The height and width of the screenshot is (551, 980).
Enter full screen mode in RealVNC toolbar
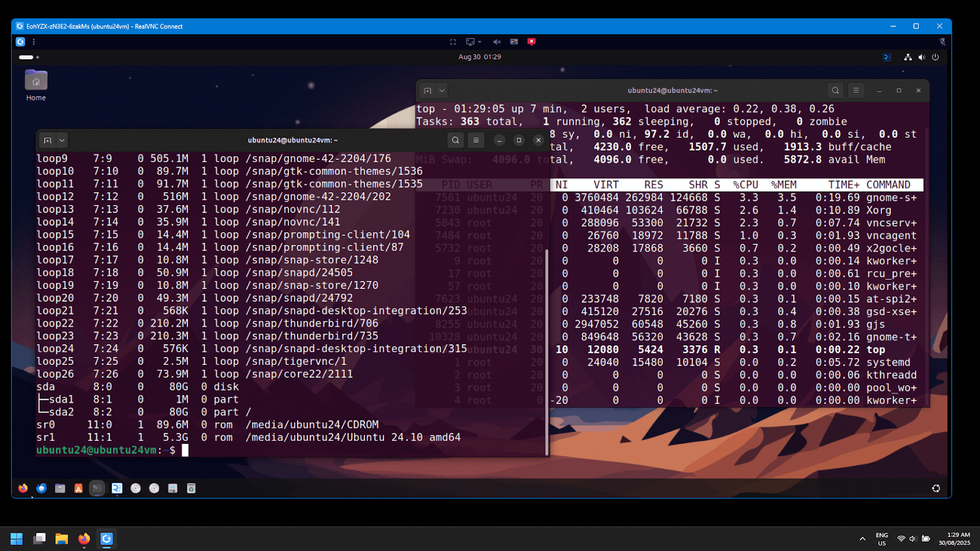pyautogui.click(x=453, y=42)
